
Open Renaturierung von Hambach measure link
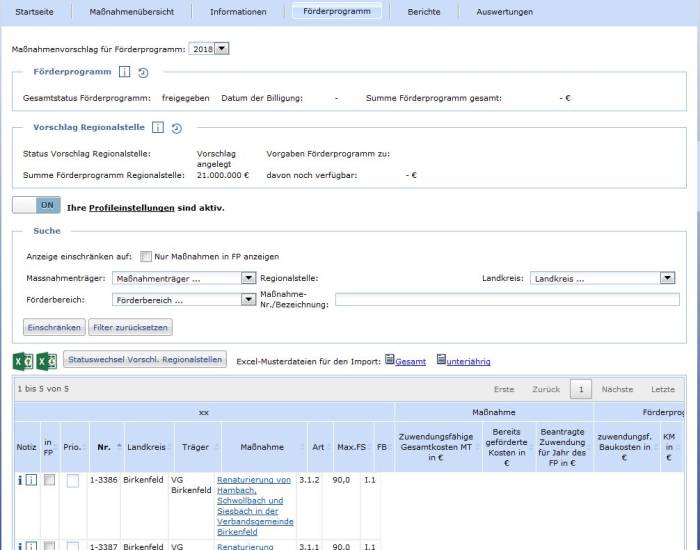[x=255, y=506]
